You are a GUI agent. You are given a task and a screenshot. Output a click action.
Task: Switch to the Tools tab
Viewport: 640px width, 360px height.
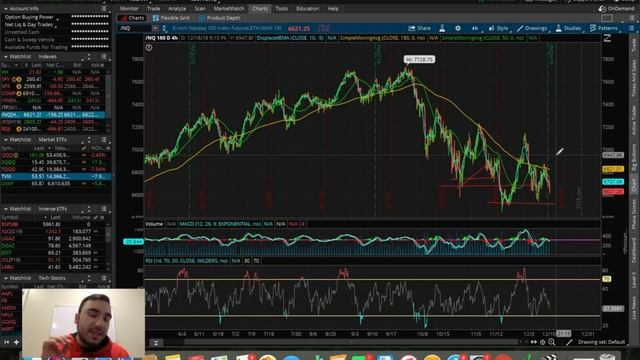coord(281,9)
